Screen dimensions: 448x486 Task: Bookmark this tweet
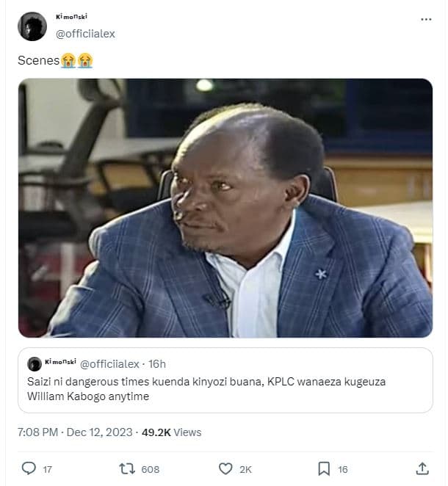click(x=324, y=468)
